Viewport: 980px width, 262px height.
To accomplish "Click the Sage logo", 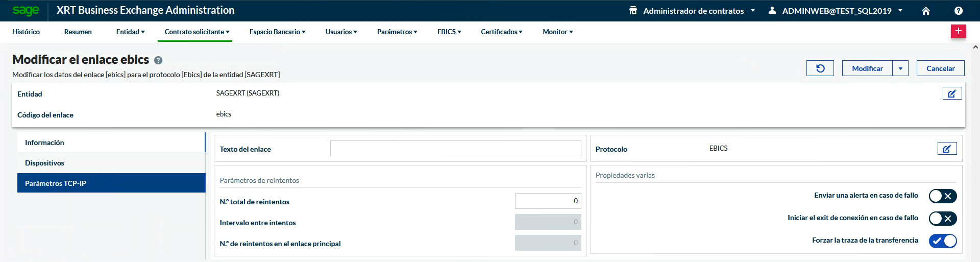I will (26, 11).
